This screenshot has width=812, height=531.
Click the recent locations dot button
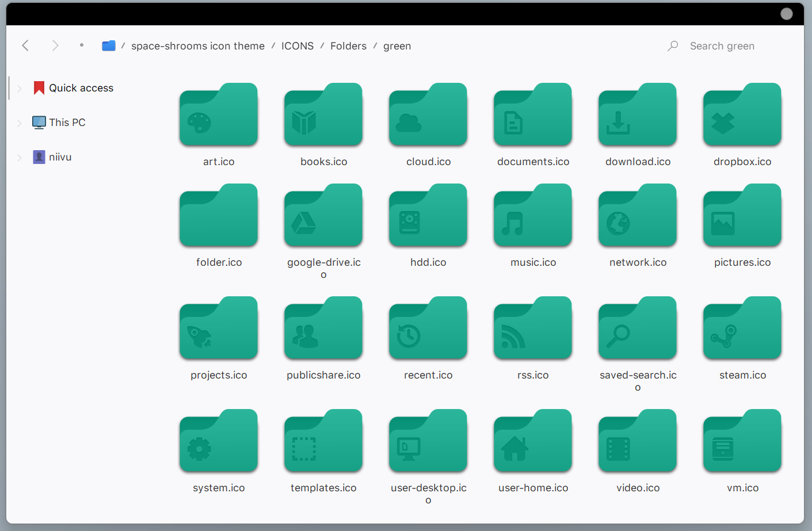pyautogui.click(x=82, y=45)
